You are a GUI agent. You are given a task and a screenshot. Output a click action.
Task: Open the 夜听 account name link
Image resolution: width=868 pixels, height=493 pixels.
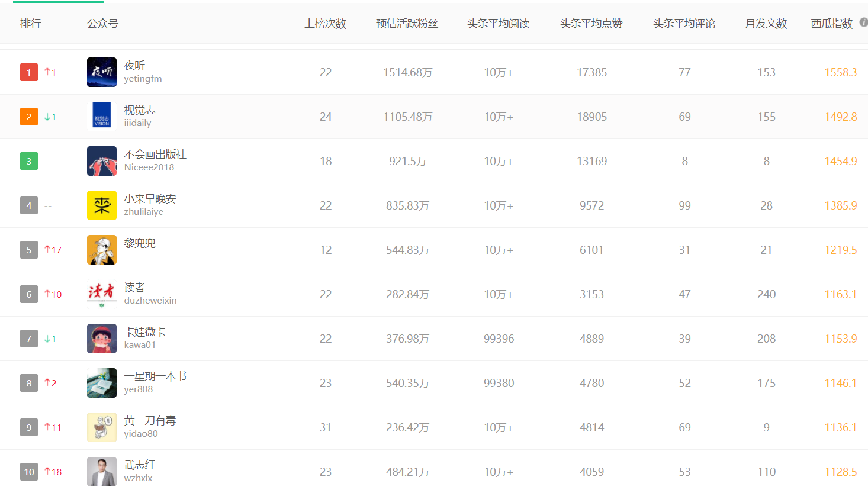point(134,65)
